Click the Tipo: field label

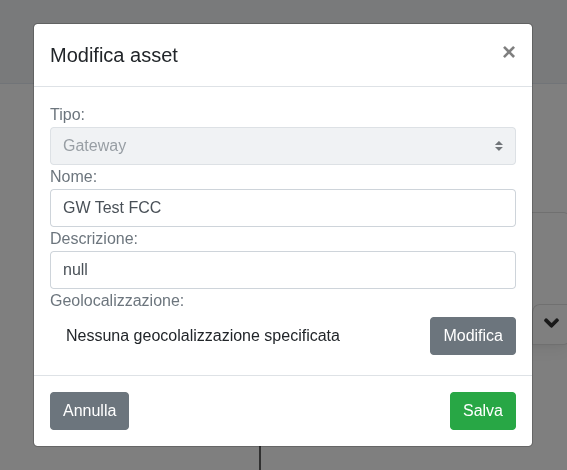67,114
